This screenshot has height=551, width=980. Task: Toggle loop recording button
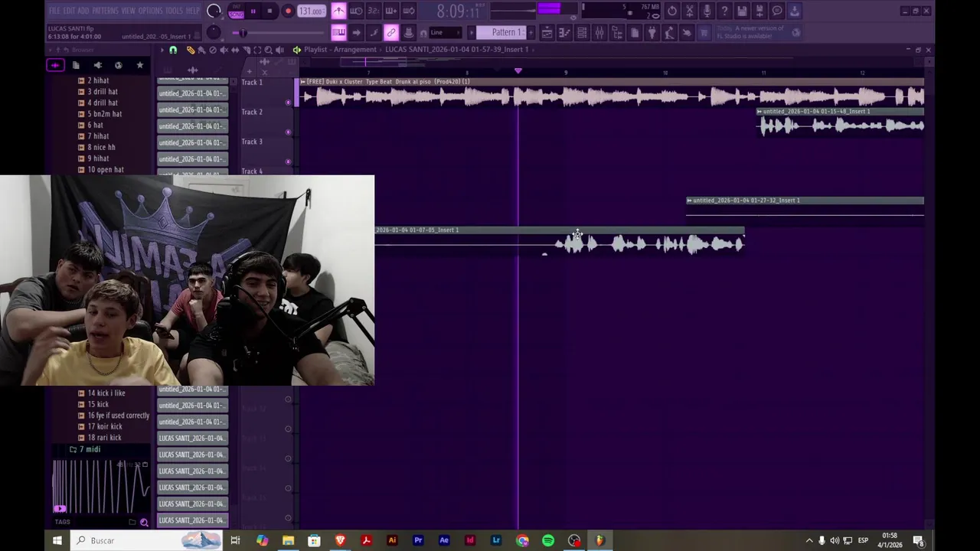click(x=409, y=11)
